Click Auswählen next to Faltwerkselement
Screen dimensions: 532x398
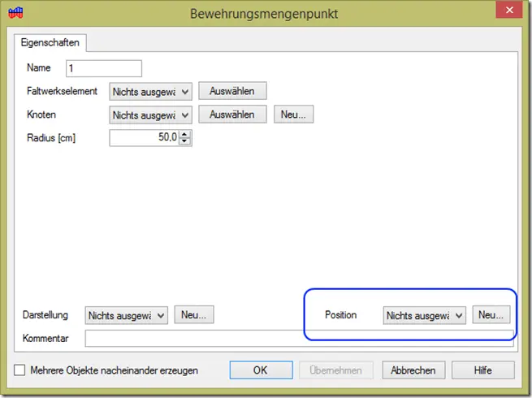pyautogui.click(x=232, y=91)
